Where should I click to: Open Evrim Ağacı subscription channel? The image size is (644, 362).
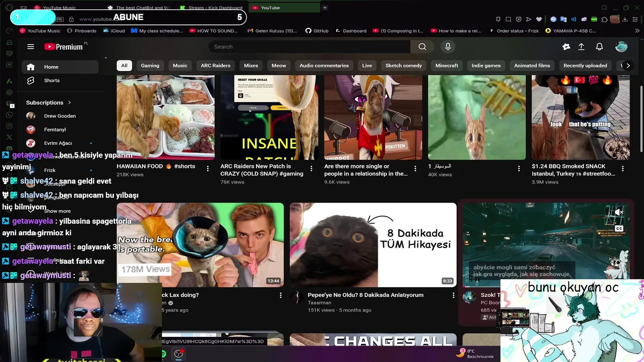[60, 143]
